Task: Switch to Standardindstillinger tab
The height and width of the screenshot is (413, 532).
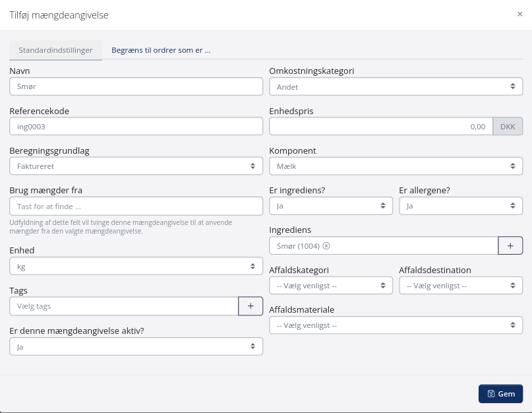Action: point(55,50)
